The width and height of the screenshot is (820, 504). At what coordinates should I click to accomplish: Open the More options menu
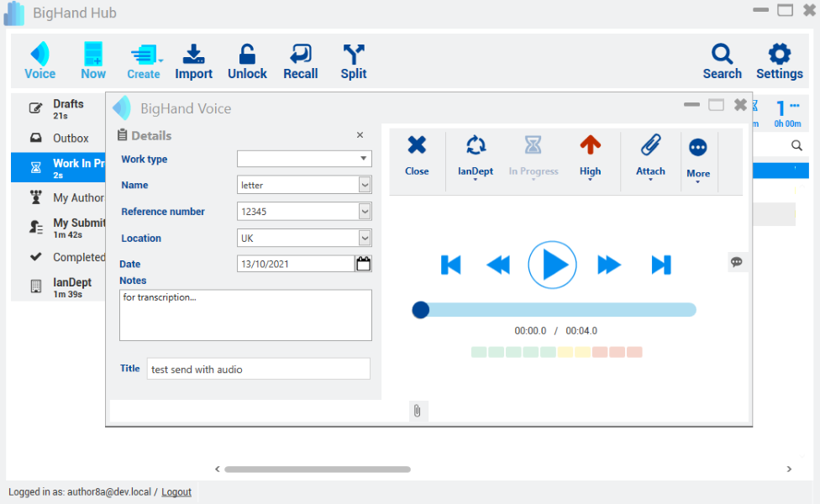point(698,160)
